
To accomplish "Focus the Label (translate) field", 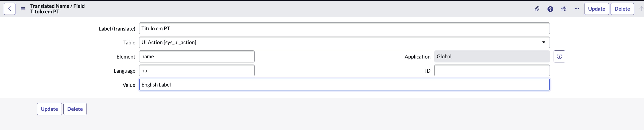I will [x=344, y=28].
